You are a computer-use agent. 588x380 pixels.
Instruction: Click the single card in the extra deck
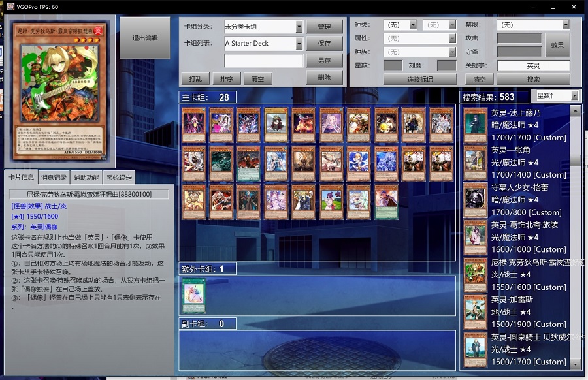(194, 296)
